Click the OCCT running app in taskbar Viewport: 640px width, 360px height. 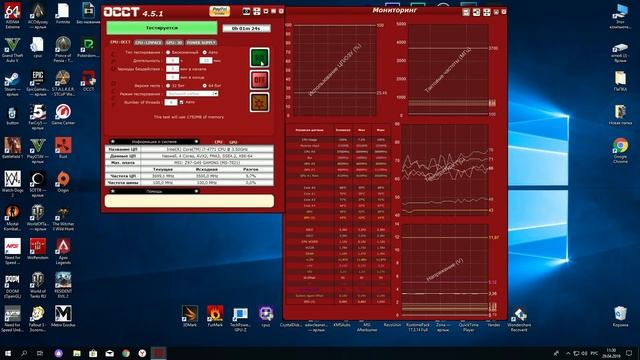pos(159,353)
